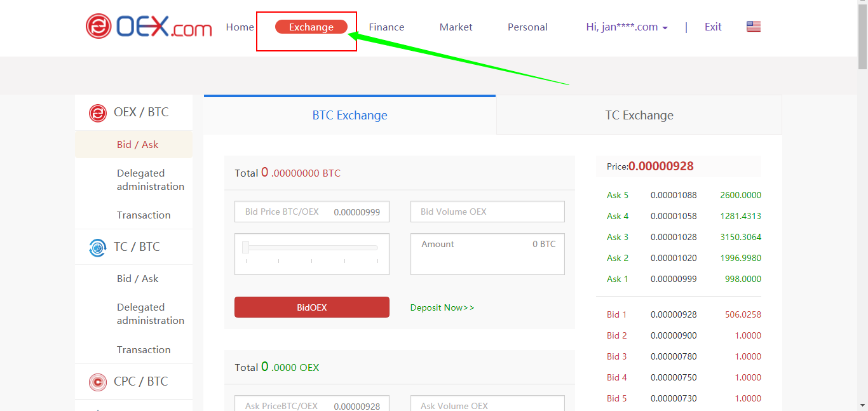Open Delegated administration under OEX / BTC
This screenshot has height=411, width=868.
[151, 180]
